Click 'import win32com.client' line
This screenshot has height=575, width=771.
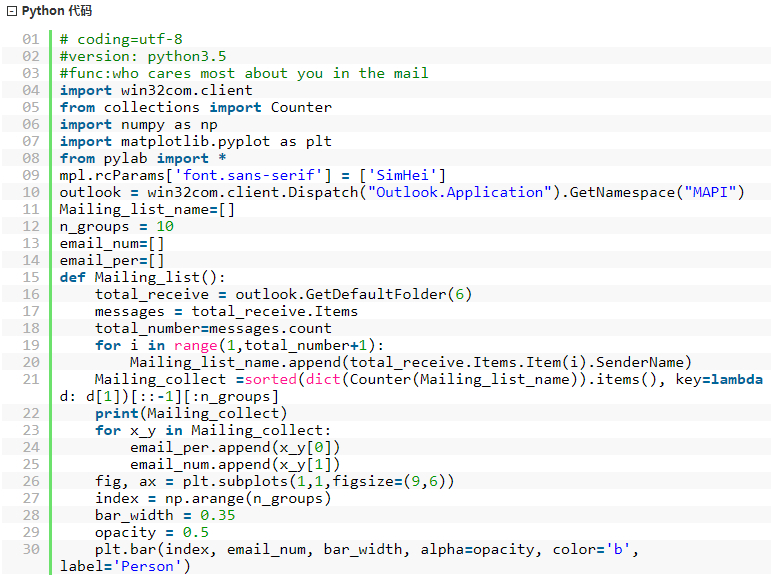pyautogui.click(x=156, y=90)
